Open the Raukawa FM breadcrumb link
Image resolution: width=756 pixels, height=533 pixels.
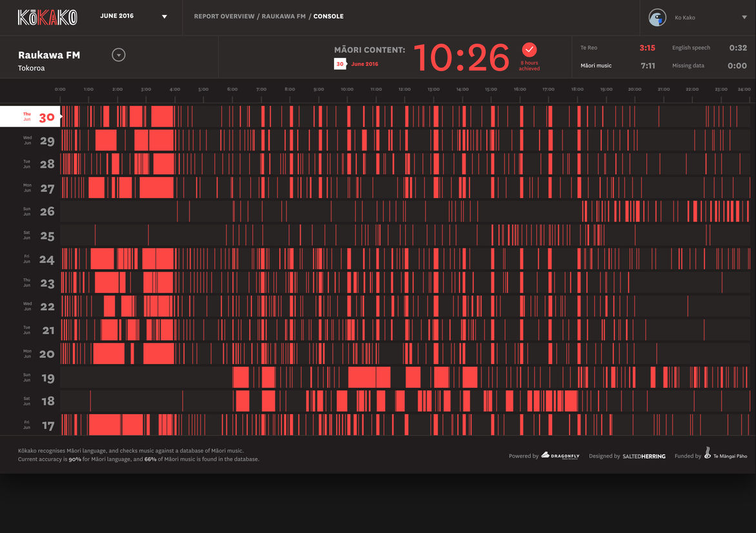(x=283, y=16)
